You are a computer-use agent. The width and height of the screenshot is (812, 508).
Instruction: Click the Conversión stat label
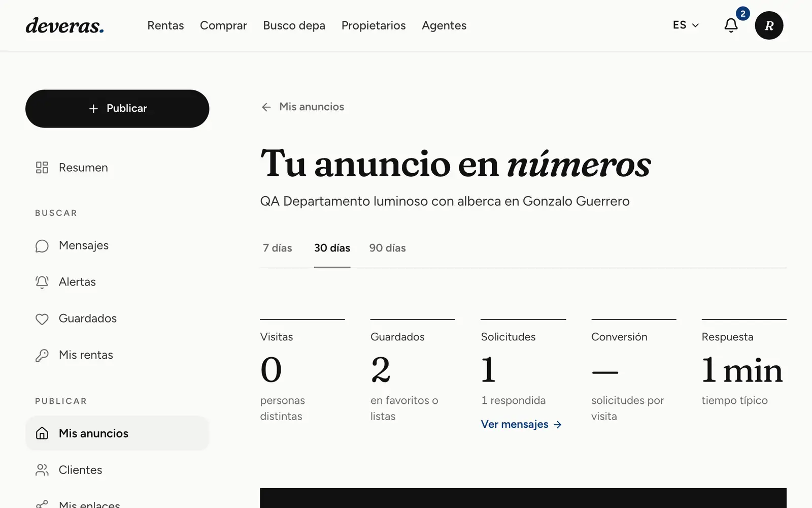click(x=619, y=337)
